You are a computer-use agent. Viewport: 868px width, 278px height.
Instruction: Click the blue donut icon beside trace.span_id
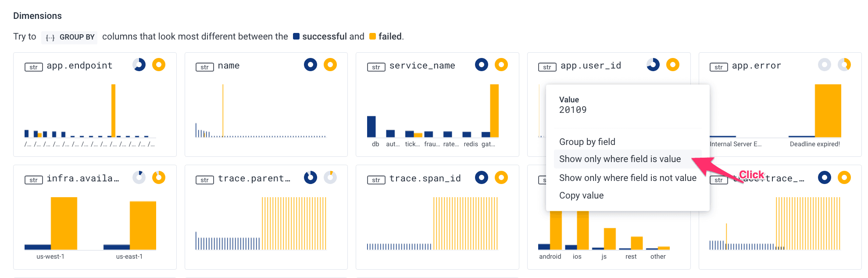[x=482, y=177]
